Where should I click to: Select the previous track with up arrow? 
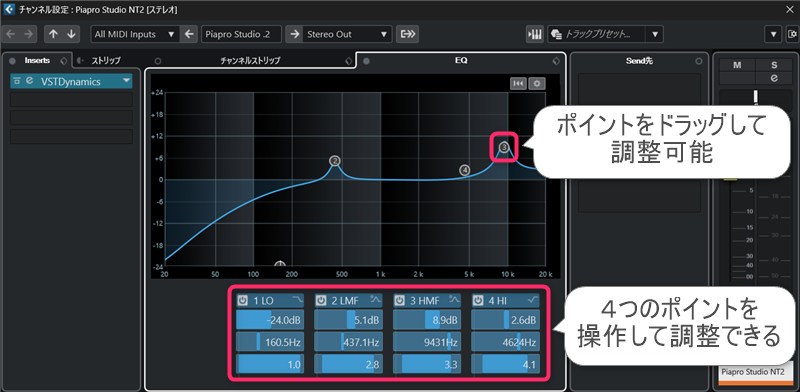tap(54, 34)
